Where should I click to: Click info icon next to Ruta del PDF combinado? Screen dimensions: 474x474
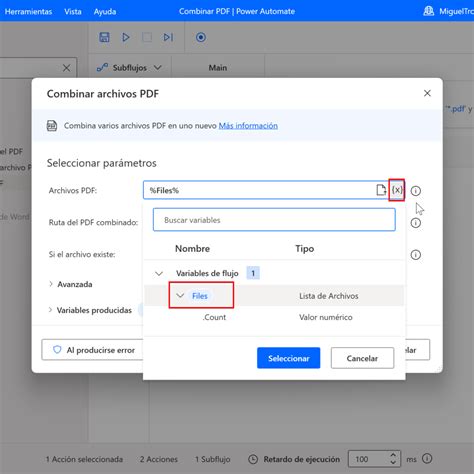point(416,223)
